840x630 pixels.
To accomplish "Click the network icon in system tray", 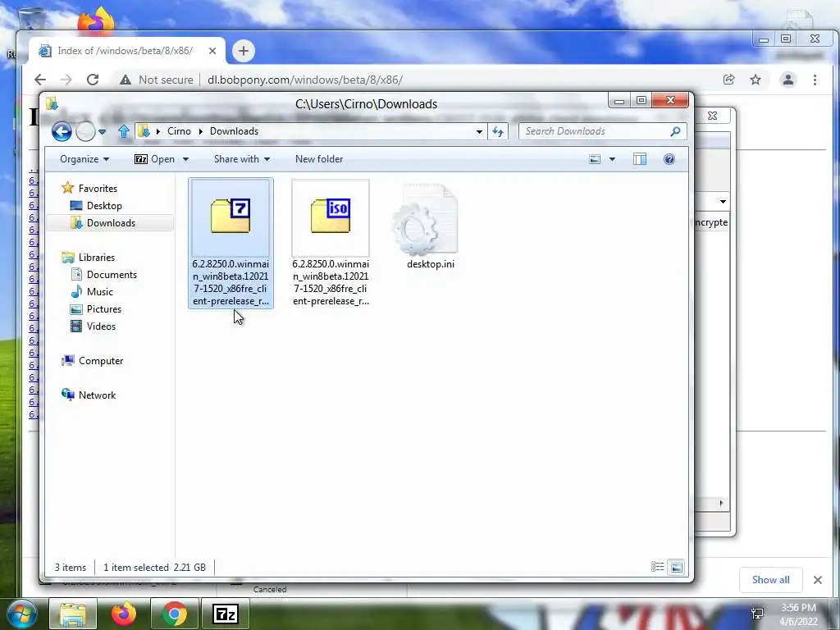I will 757,614.
